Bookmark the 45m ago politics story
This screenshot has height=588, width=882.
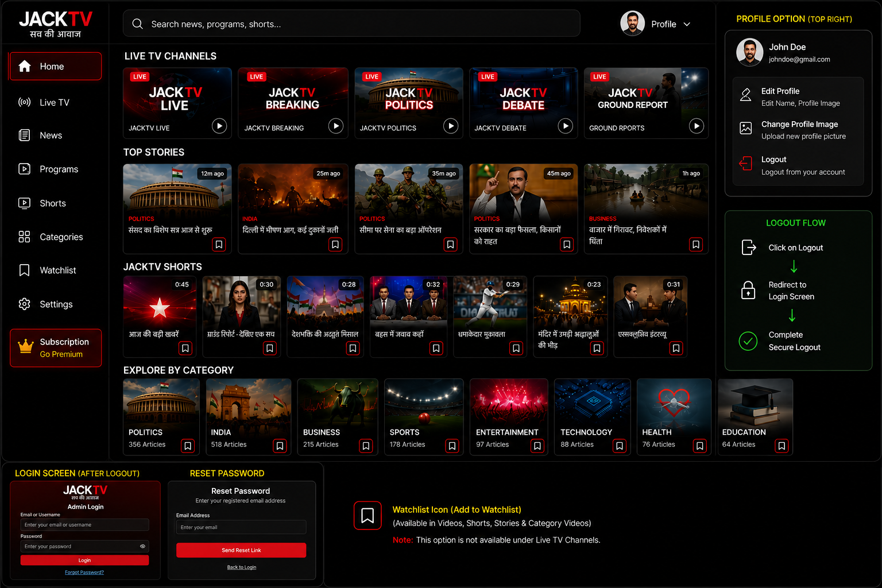[567, 245]
